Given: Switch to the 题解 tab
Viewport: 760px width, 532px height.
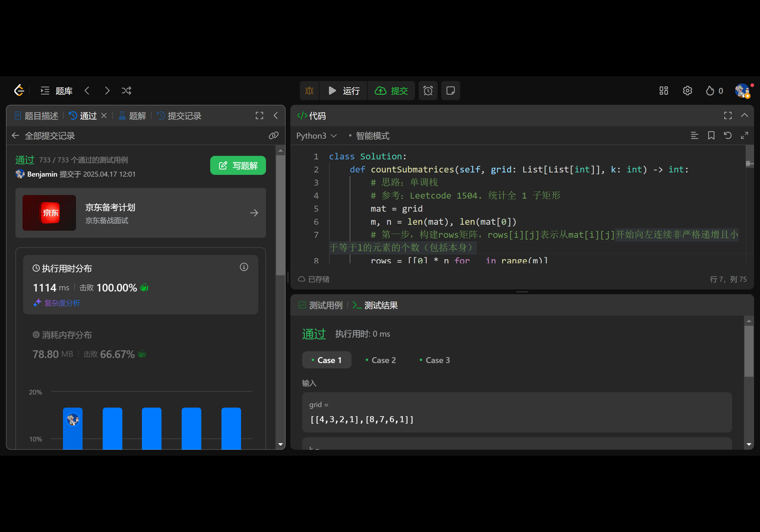Looking at the screenshot, I should tap(133, 116).
